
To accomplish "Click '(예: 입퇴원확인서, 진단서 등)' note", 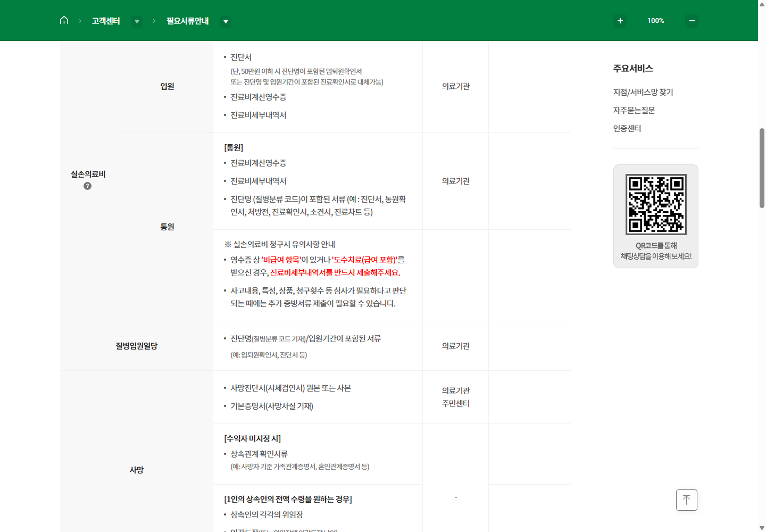I will point(269,355).
